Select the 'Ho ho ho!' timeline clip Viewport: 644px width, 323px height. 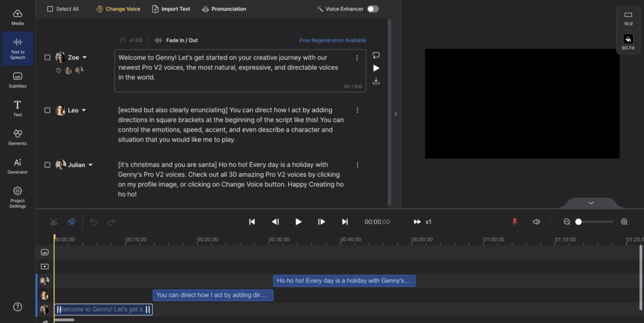pyautogui.click(x=344, y=281)
